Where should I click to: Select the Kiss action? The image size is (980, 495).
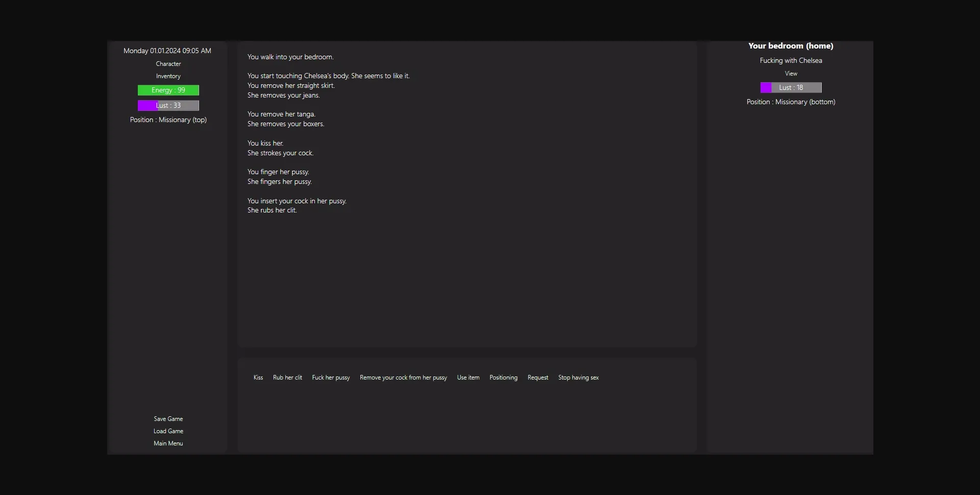[258, 378]
